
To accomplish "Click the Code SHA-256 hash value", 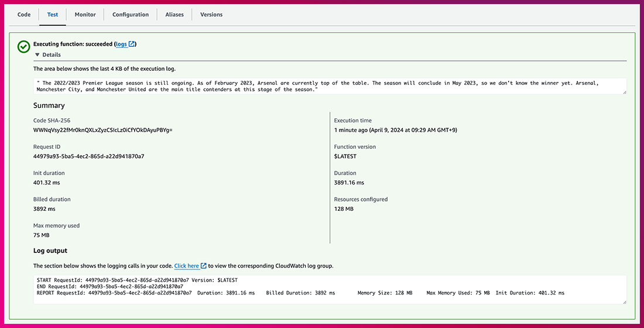I will 103,130.
